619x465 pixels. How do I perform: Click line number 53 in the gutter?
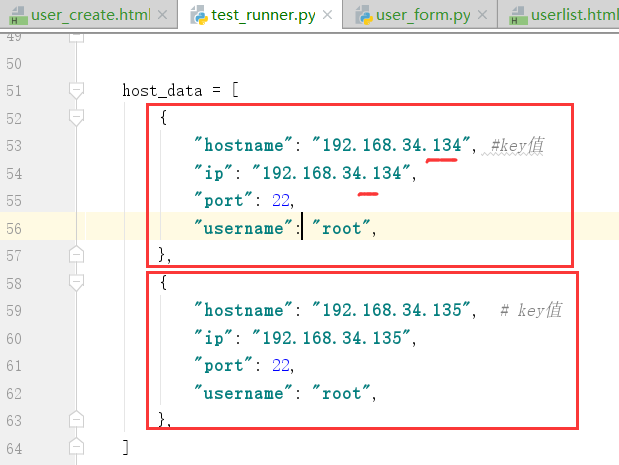pyautogui.click(x=14, y=146)
